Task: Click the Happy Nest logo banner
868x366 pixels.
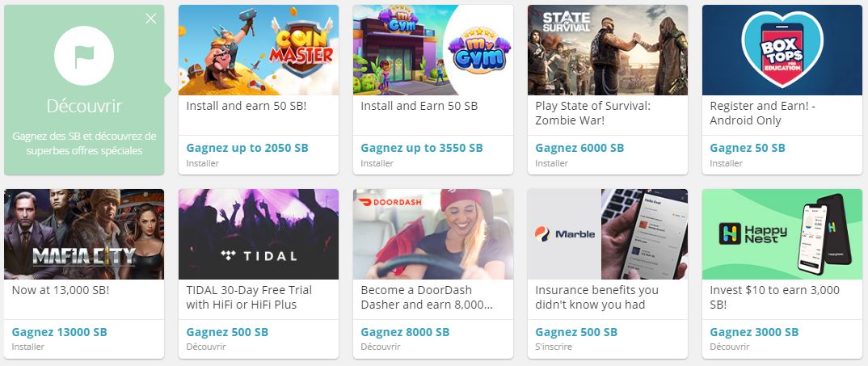Action: (782, 234)
